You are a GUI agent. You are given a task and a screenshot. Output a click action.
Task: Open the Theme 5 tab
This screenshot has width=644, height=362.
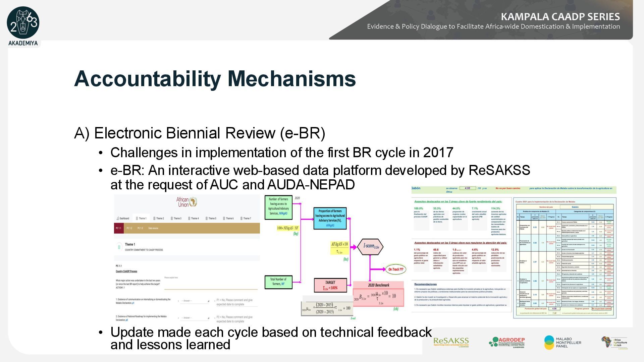tap(211, 218)
